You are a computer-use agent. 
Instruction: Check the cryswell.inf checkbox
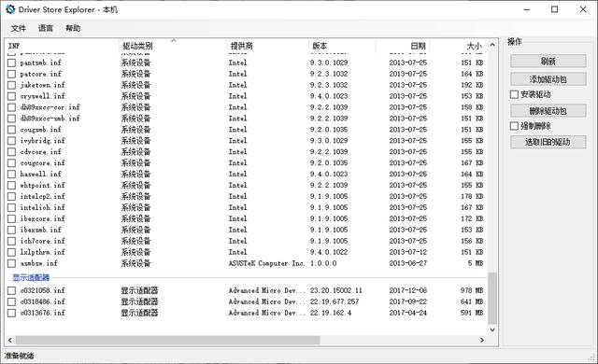12,96
